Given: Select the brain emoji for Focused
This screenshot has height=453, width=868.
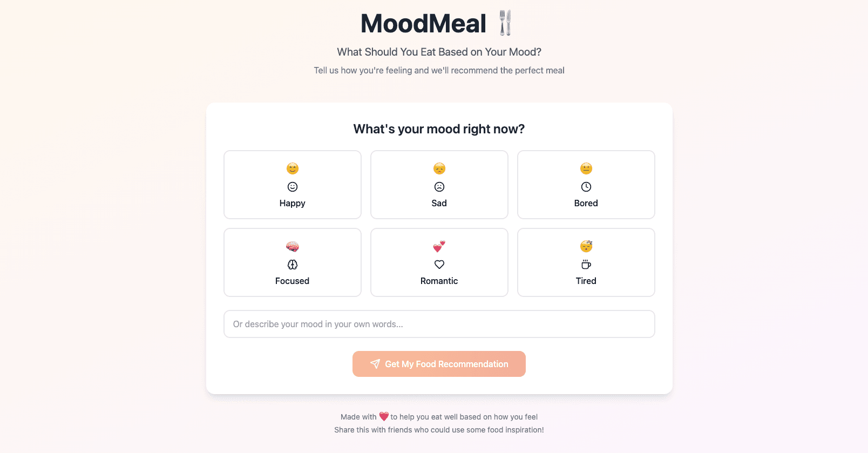Looking at the screenshot, I should click(292, 246).
